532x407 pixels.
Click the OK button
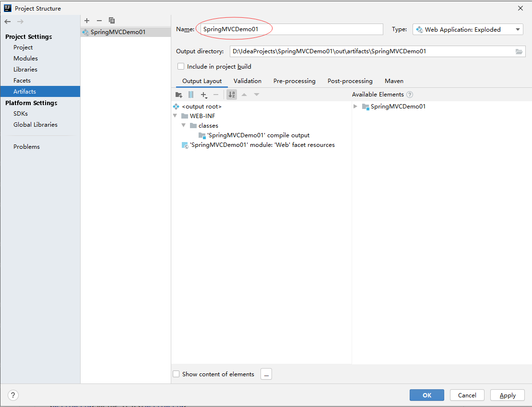coord(427,395)
